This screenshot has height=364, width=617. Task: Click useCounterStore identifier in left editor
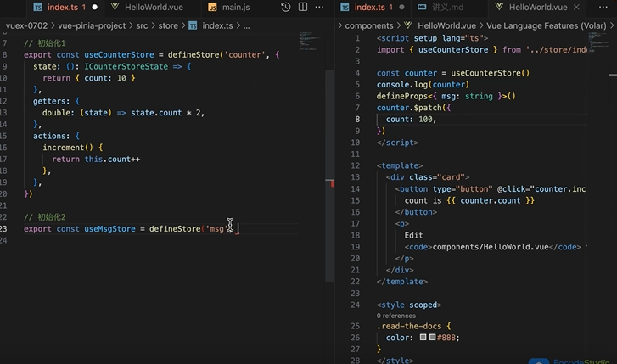[x=119, y=54]
